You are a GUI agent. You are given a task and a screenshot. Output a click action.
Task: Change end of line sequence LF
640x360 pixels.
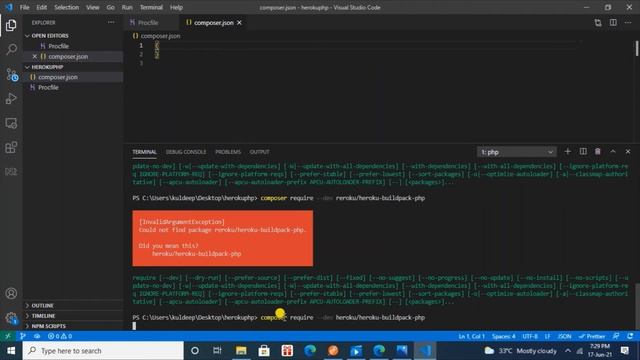pos(547,336)
